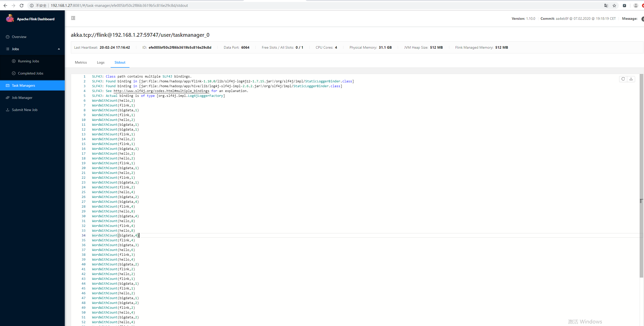Open the slf4j.org multiple_bindings link

coord(161,91)
